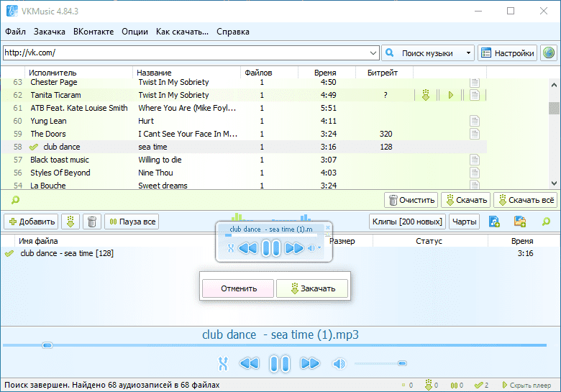Toggle shuffle in the main player
The width and height of the screenshot is (561, 392).
223,364
